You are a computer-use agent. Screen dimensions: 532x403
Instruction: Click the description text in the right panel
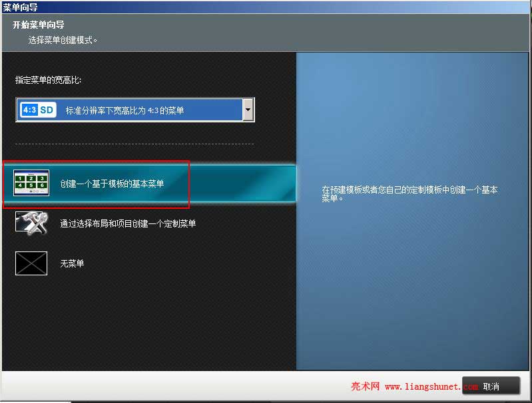pyautogui.click(x=409, y=194)
